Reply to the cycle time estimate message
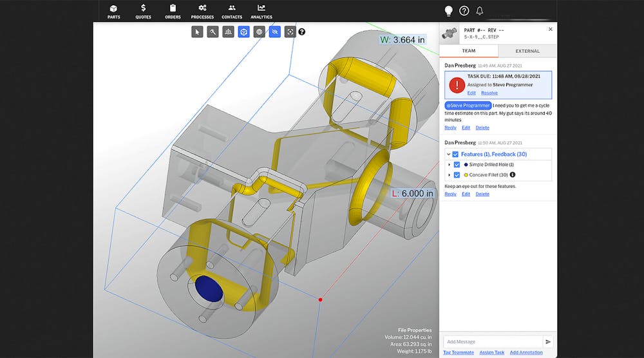 [450, 127]
